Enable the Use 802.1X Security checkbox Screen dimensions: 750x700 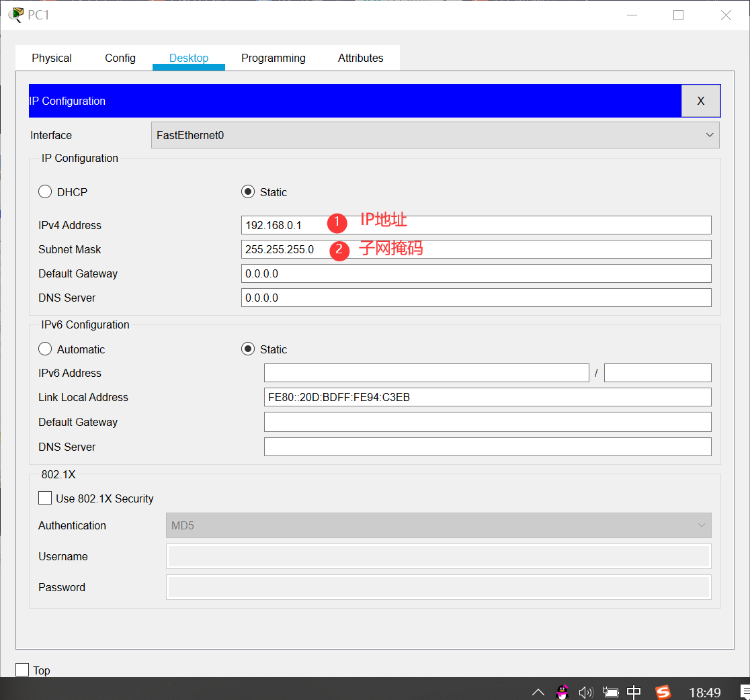point(45,498)
